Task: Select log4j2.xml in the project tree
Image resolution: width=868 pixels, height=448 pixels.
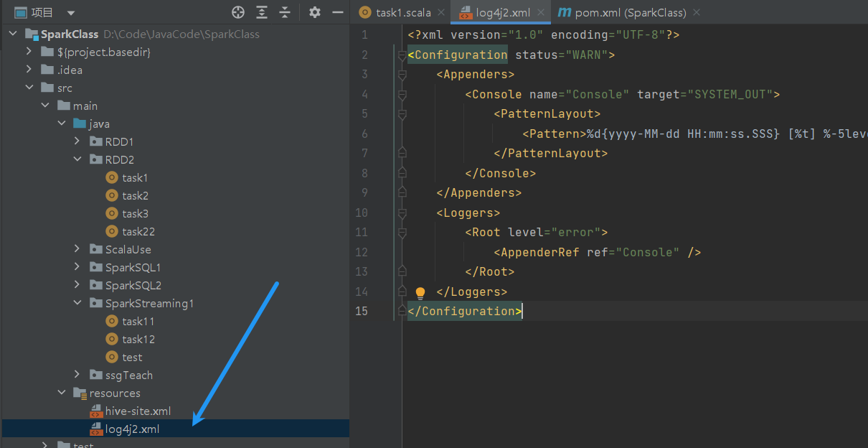Action: pos(133,429)
